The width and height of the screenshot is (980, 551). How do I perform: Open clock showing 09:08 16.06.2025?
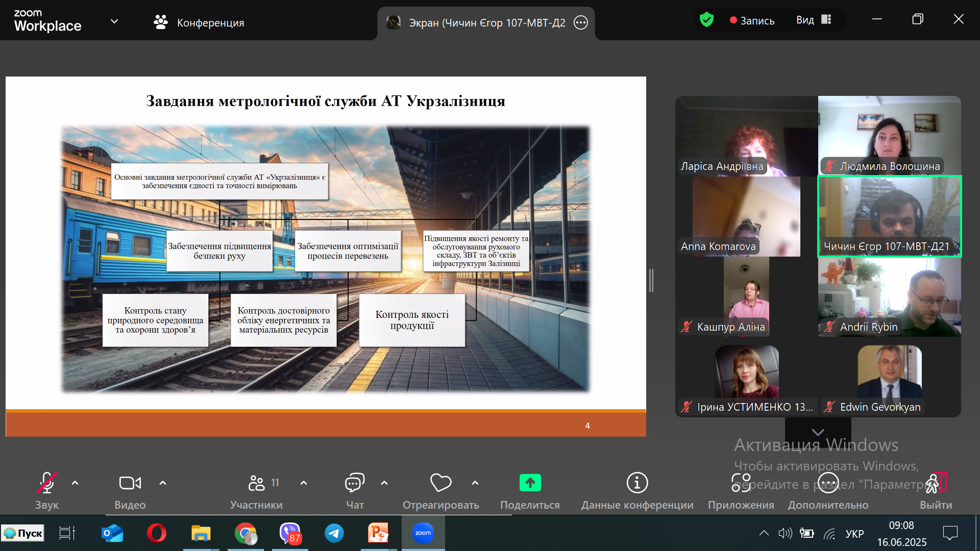902,534
